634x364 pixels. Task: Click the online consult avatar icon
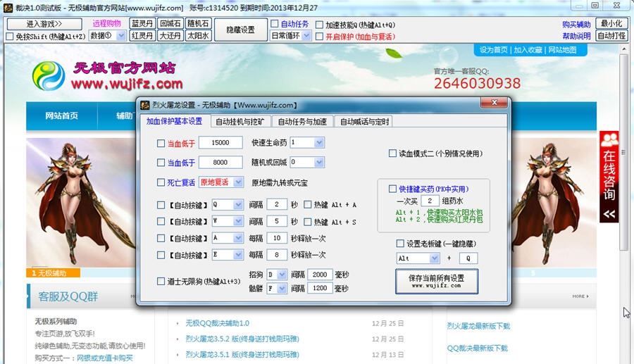[x=609, y=140]
